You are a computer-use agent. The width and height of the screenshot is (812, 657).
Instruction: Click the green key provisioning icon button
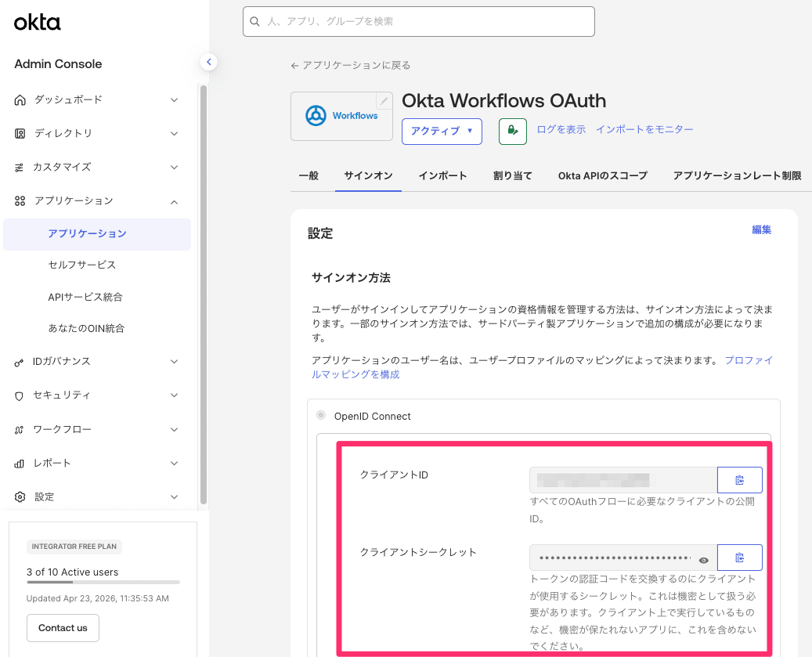click(513, 131)
